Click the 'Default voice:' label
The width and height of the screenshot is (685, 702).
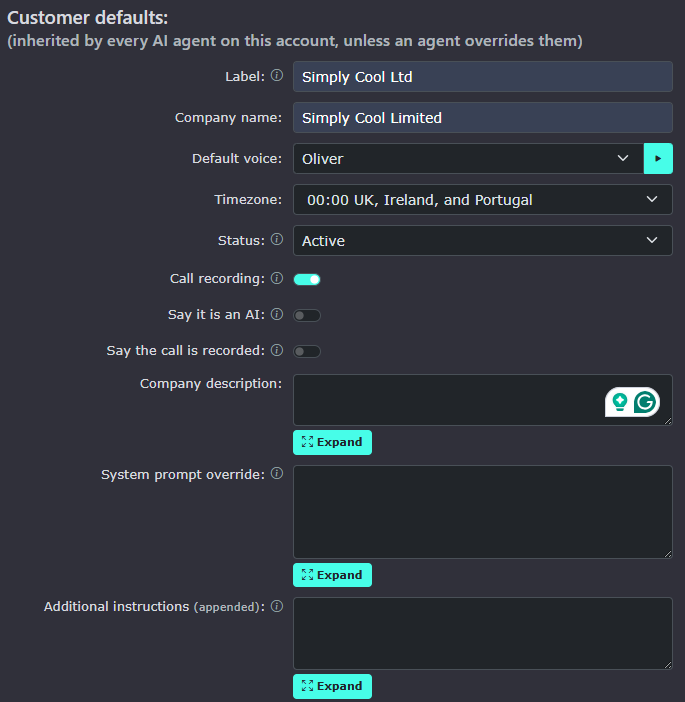(237, 158)
